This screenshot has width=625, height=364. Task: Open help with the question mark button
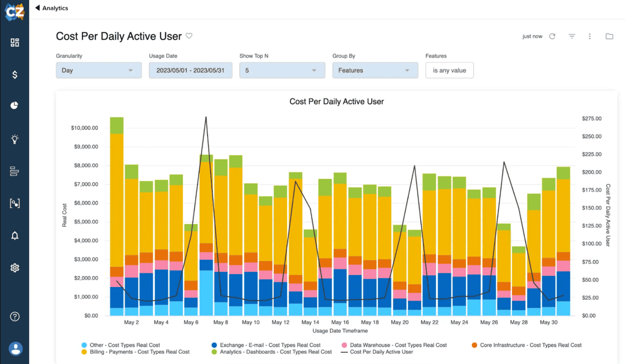(x=15, y=316)
